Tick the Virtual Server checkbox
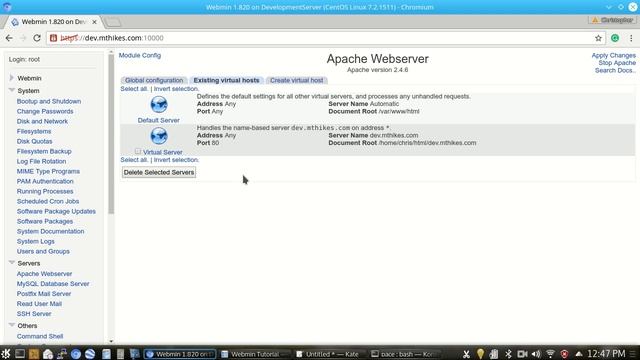The width and height of the screenshot is (640, 360). [138, 151]
